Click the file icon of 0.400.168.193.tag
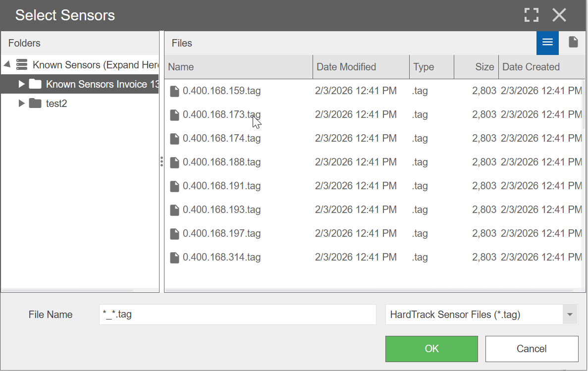The image size is (588, 371). tap(174, 210)
